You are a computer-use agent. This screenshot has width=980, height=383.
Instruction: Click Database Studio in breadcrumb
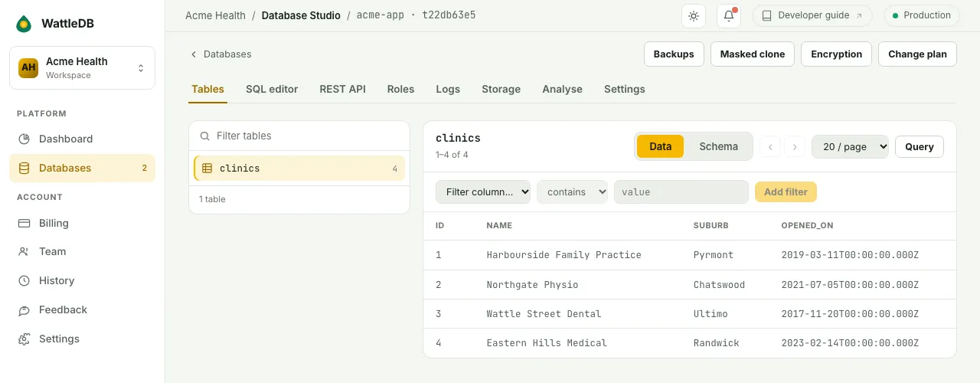(x=301, y=15)
